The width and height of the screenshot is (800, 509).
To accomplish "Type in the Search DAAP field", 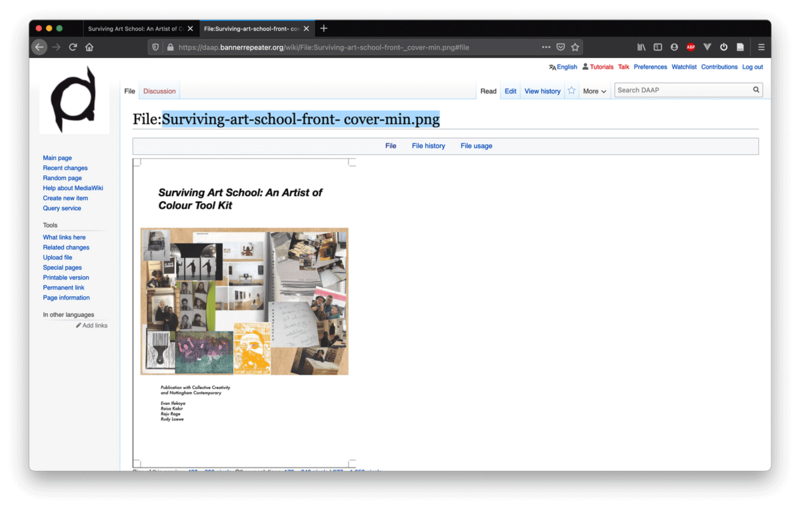I will click(682, 90).
